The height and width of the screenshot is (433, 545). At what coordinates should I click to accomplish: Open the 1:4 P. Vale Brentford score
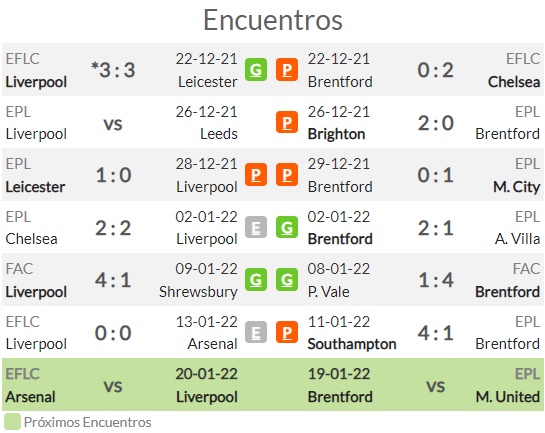(436, 280)
